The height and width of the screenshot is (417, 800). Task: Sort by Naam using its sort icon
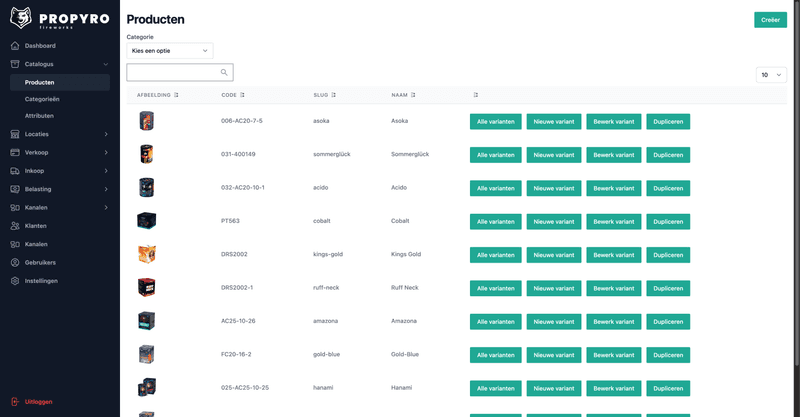[414, 95]
